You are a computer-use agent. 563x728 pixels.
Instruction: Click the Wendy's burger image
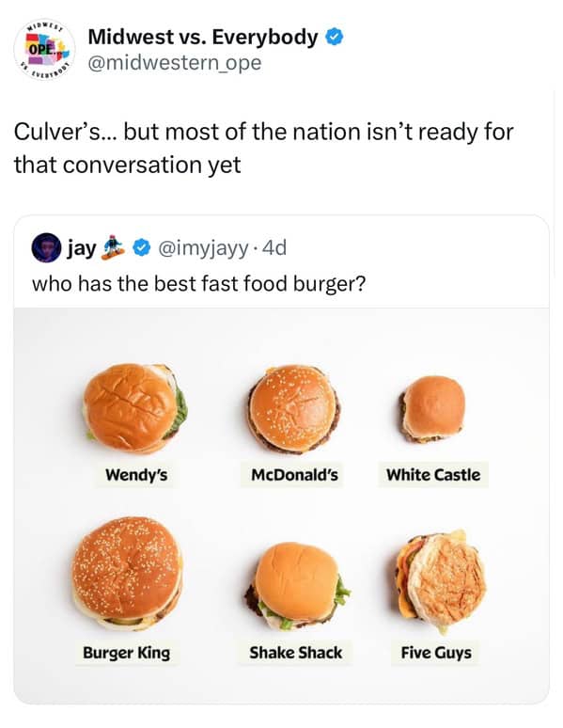pos(135,408)
